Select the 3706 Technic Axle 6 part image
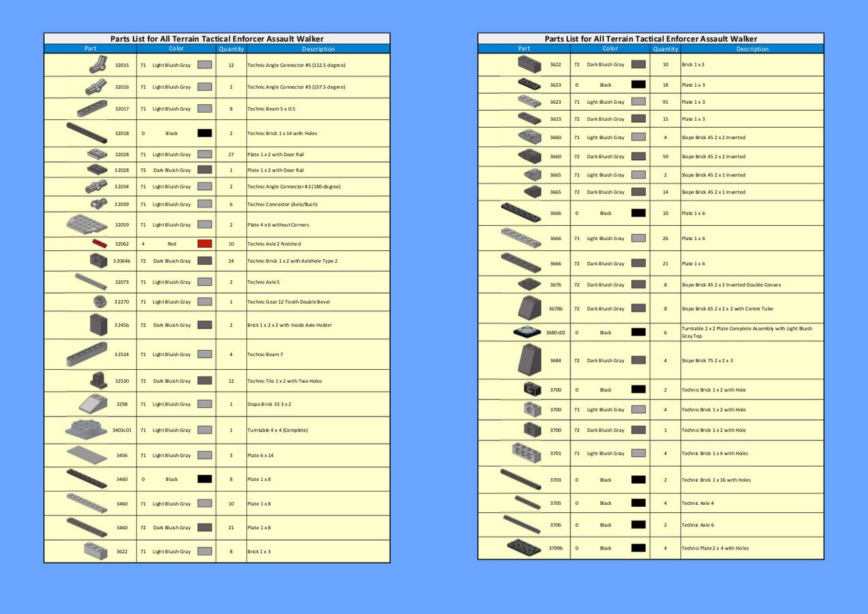Viewport: 868px width, 614px height. (521, 524)
